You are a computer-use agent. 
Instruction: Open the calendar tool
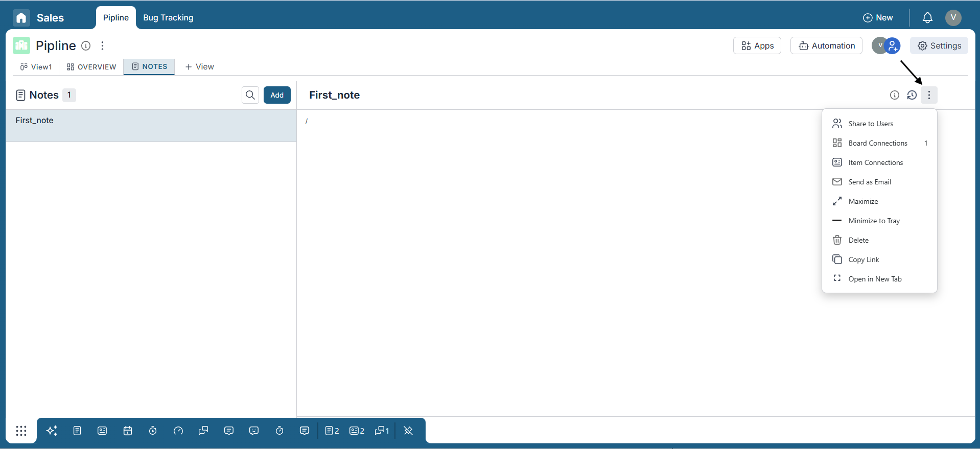click(128, 431)
